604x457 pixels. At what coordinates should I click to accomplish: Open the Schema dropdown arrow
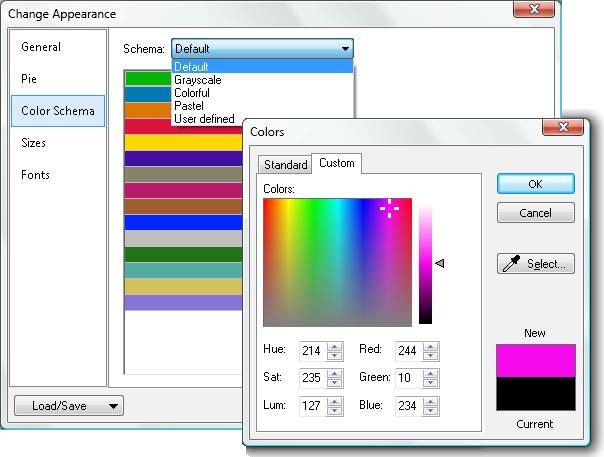tap(345, 48)
